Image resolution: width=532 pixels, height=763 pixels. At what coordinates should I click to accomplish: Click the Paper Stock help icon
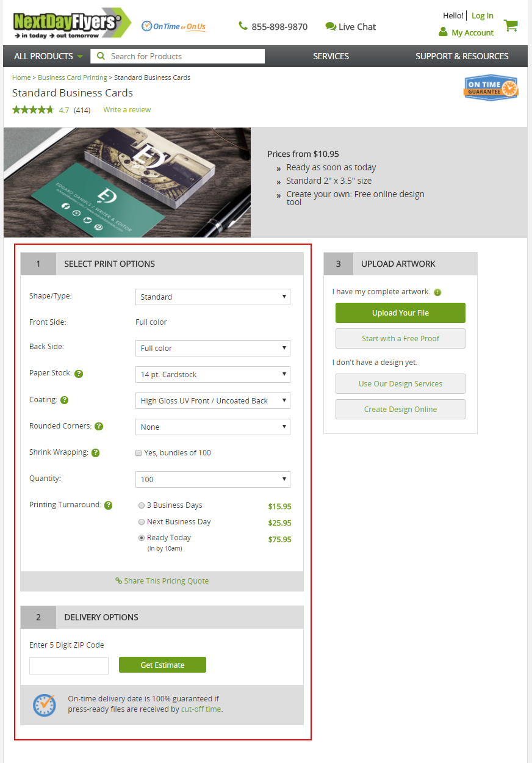point(79,374)
